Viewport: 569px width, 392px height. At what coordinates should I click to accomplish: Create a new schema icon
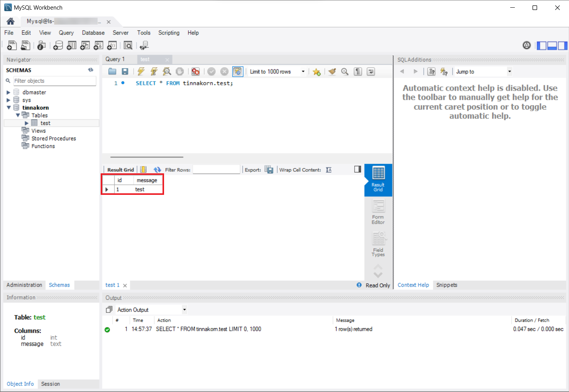click(x=58, y=45)
